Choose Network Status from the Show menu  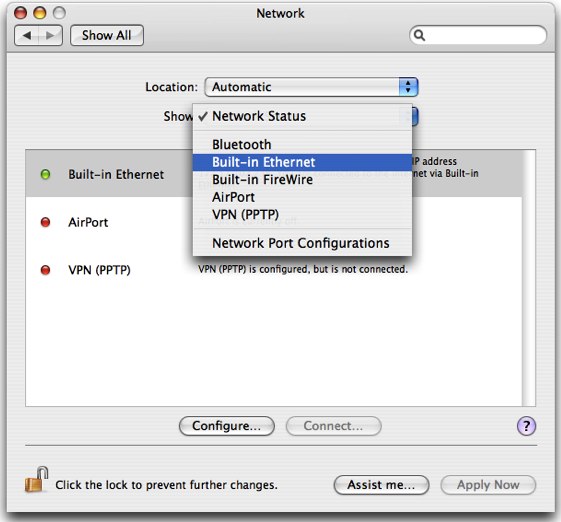pos(302,116)
